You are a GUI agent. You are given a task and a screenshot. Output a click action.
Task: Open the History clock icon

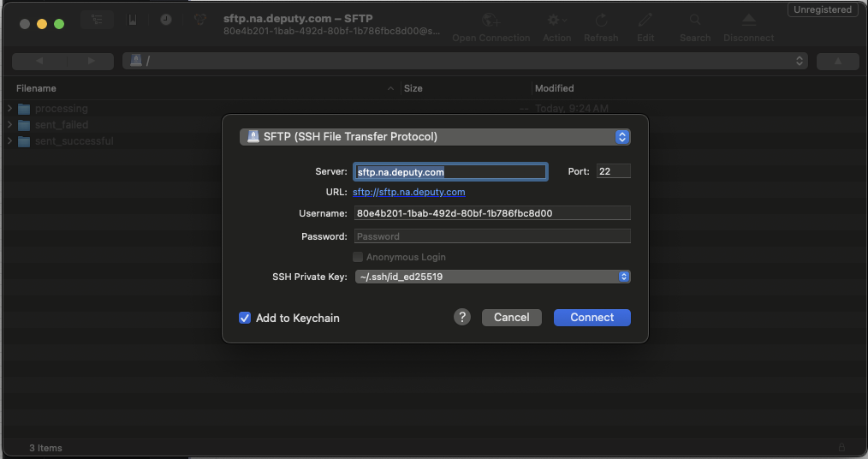166,20
